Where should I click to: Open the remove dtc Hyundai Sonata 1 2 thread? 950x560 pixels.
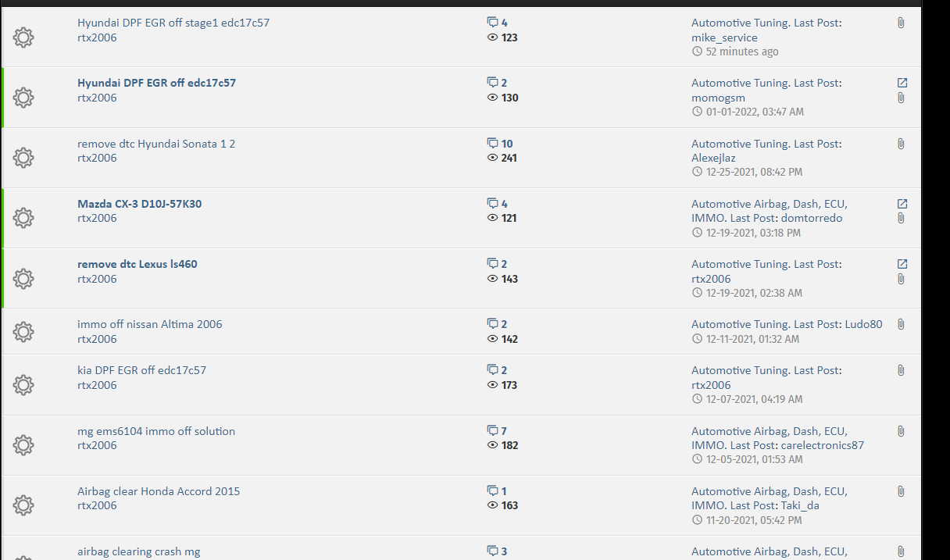tap(156, 144)
